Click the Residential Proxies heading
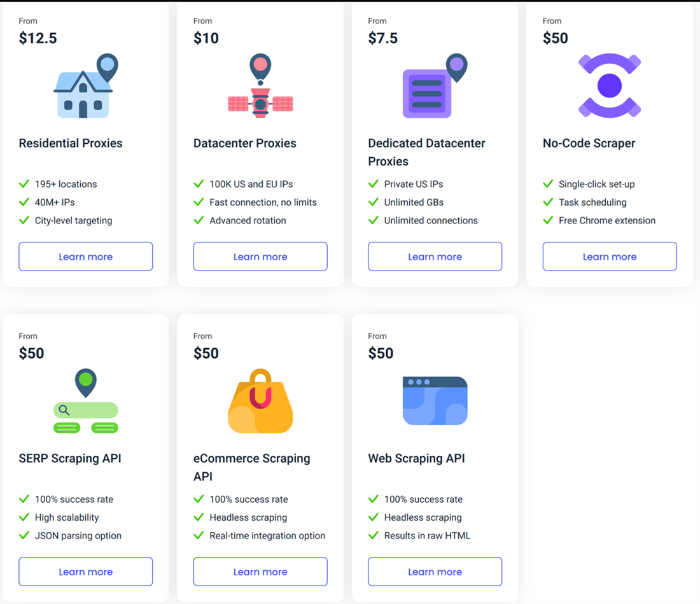700x604 pixels. (x=71, y=143)
